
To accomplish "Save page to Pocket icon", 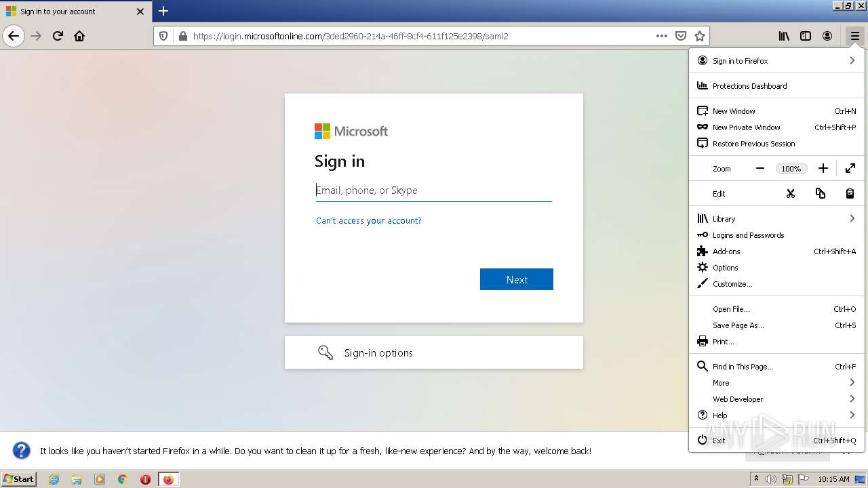I will pos(681,36).
